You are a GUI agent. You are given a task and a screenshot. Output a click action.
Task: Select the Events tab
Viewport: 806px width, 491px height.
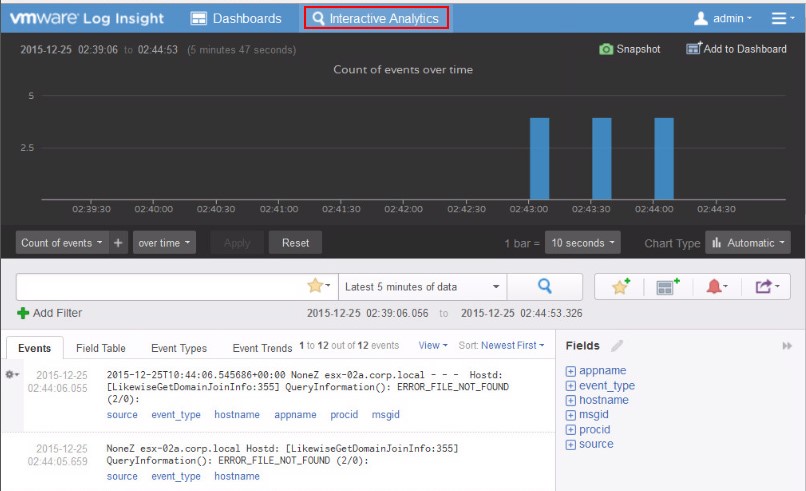(x=34, y=348)
